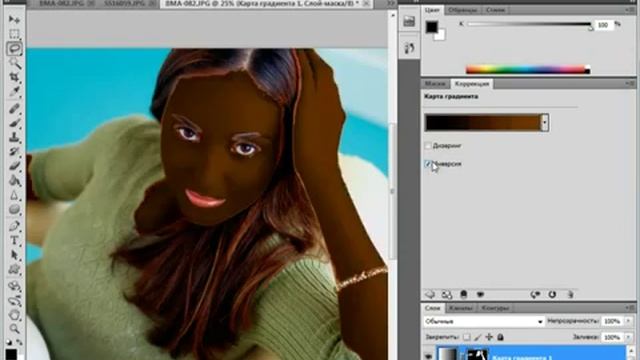Screen dimensions: 640x360
Task: Open the Layers panel options menu
Action: point(630,308)
